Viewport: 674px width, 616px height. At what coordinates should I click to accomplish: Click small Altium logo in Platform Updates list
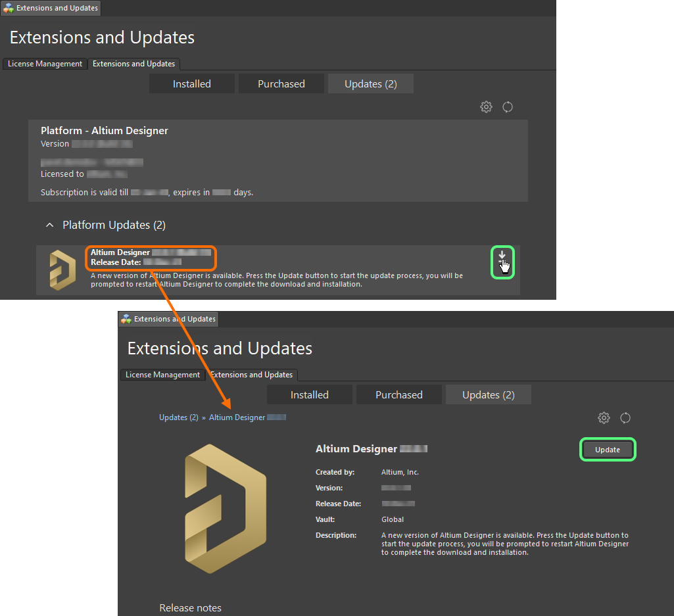pyautogui.click(x=62, y=270)
